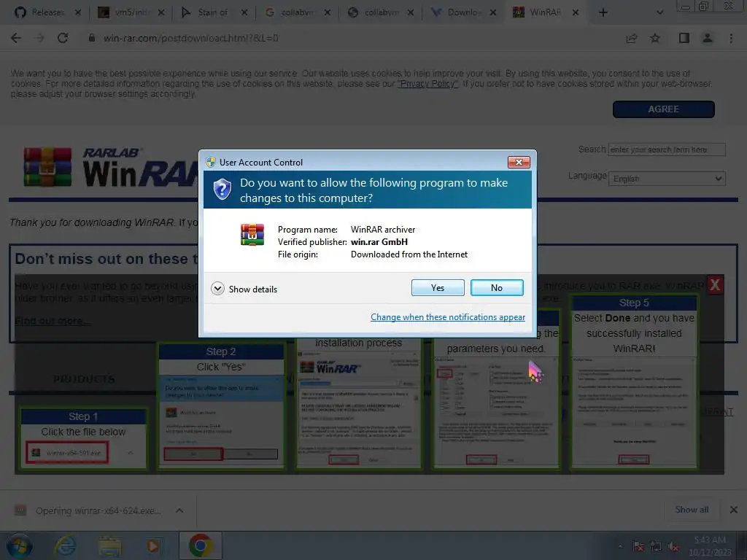Click PRODUCTS navigation item
The height and width of the screenshot is (560, 747).
84,379
